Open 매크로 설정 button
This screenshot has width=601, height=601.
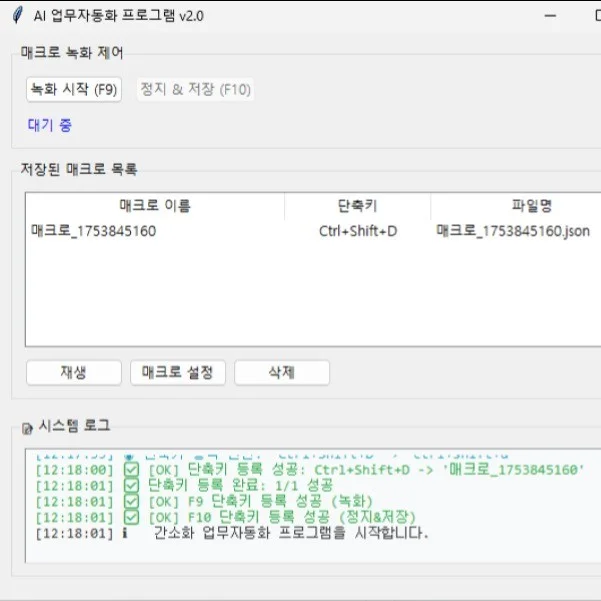[x=178, y=372]
